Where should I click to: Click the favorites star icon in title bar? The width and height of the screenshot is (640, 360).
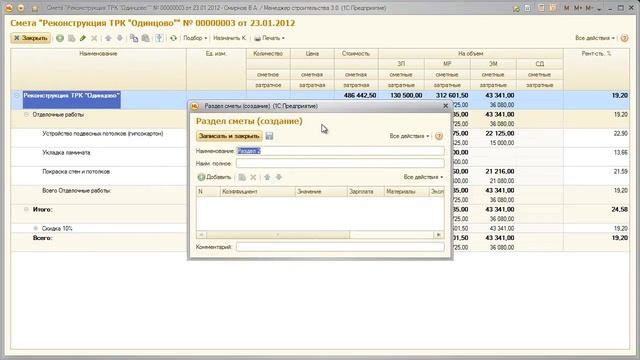pos(516,8)
